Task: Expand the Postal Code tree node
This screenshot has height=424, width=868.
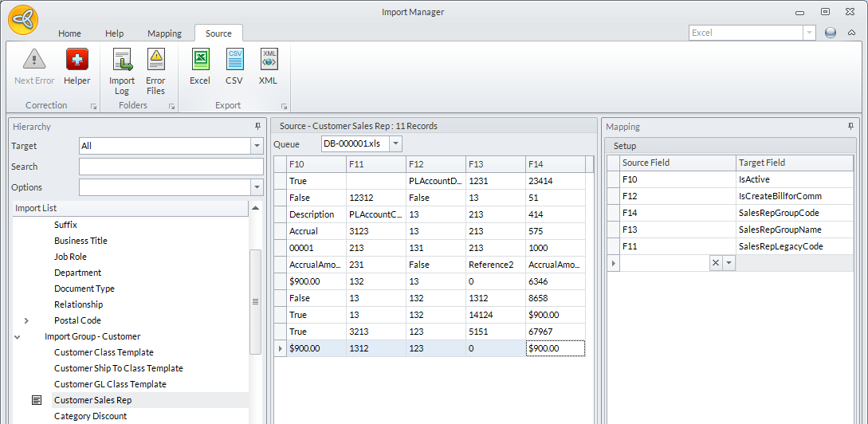Action: tap(26, 320)
